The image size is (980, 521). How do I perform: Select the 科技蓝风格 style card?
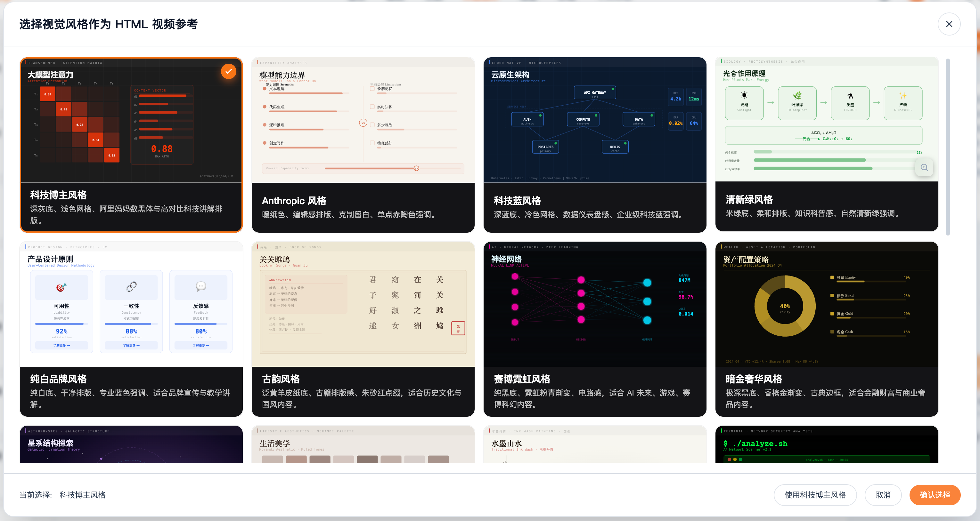[595, 145]
